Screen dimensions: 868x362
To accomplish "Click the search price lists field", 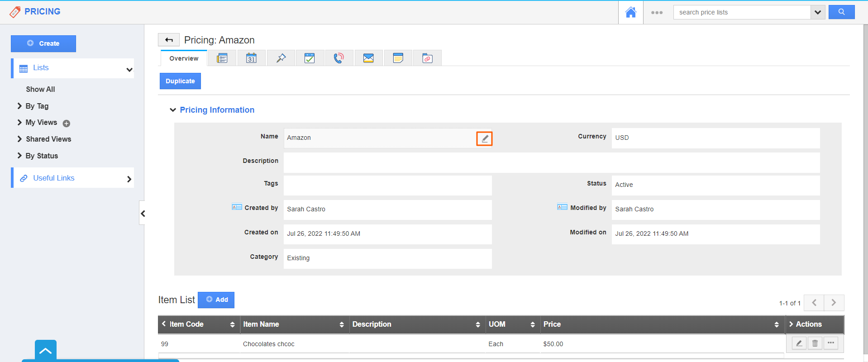I will [x=742, y=12].
